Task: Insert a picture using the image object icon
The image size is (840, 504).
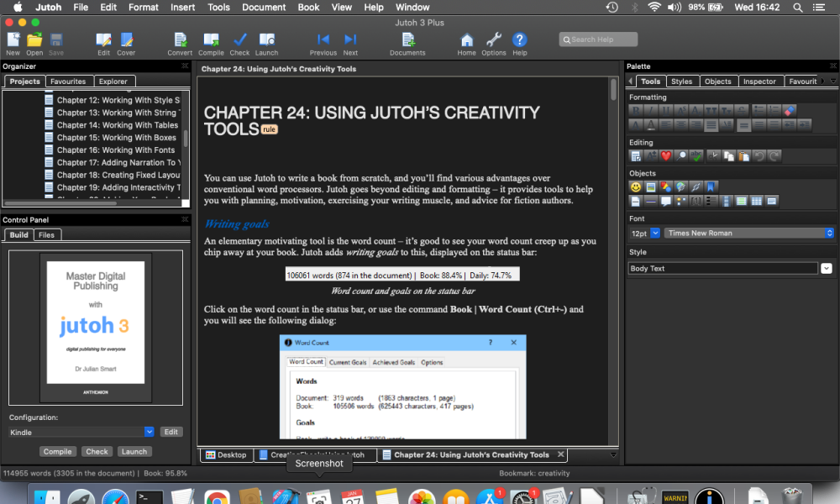Action: [650, 186]
